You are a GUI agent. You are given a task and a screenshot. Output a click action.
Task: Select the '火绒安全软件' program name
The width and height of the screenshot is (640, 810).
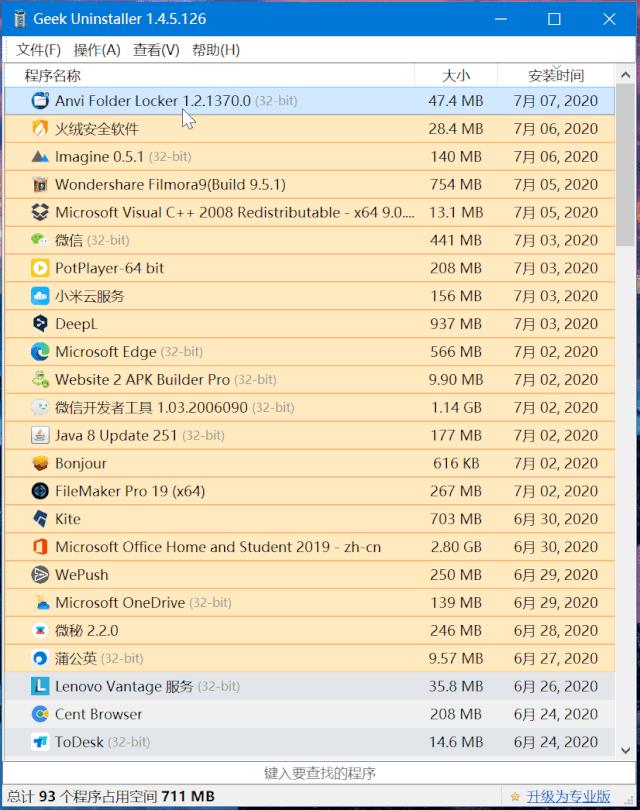pos(97,128)
